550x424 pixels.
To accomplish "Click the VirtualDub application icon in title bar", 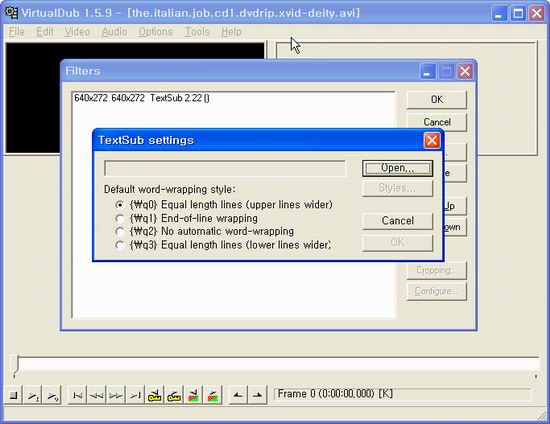I will pyautogui.click(x=12, y=13).
